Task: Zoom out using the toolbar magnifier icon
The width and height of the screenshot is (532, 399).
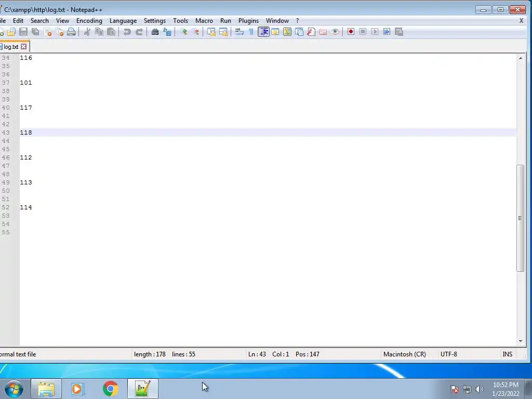Action: click(x=195, y=32)
